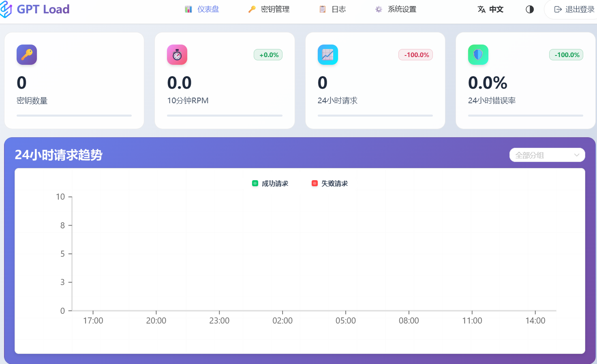Viewport: 597px width, 364px height.
Task: Toggle 成功请求 legend series visibility
Action: (x=270, y=183)
